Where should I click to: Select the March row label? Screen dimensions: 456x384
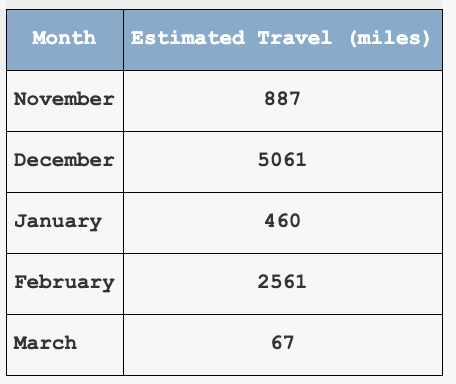coord(45,343)
